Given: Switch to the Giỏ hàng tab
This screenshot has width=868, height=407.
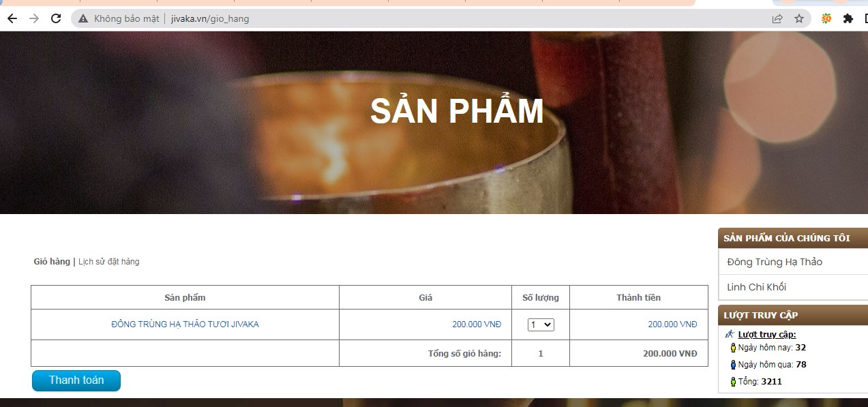Looking at the screenshot, I should pos(52,261).
